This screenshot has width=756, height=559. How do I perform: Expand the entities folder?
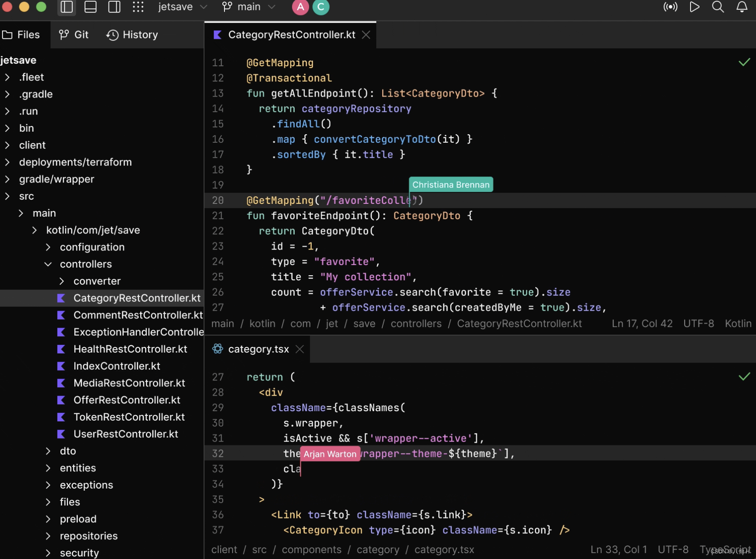tap(48, 468)
